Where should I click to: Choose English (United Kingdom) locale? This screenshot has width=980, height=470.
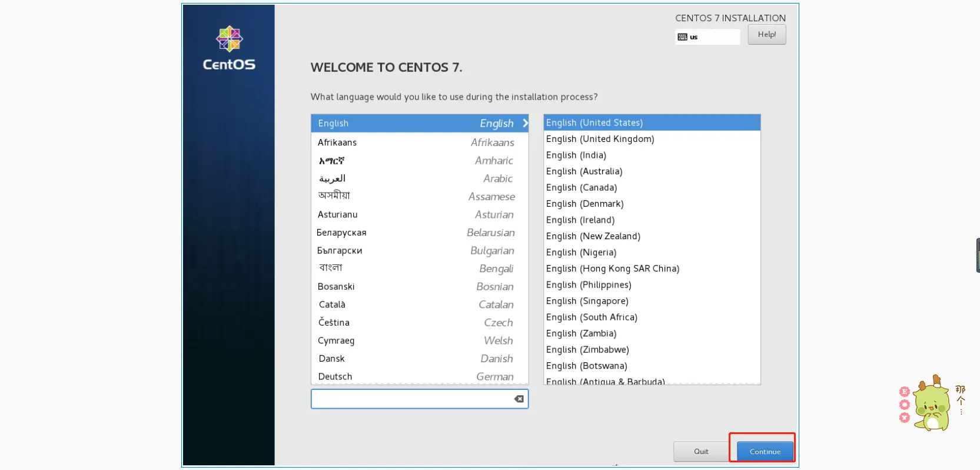coord(652,139)
